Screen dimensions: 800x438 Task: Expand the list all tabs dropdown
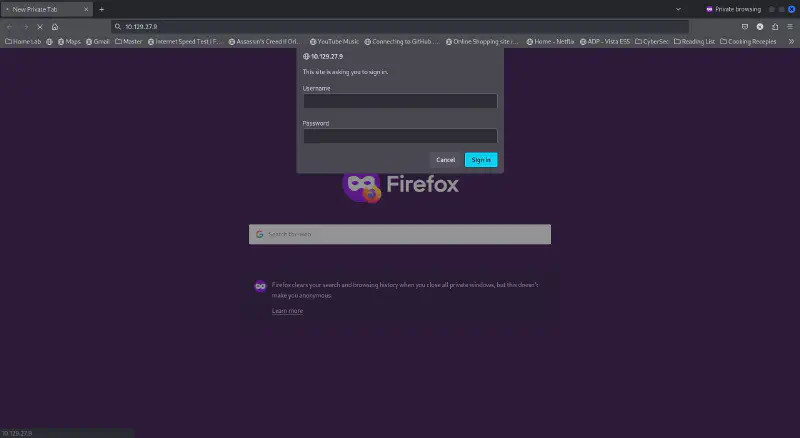[680, 9]
